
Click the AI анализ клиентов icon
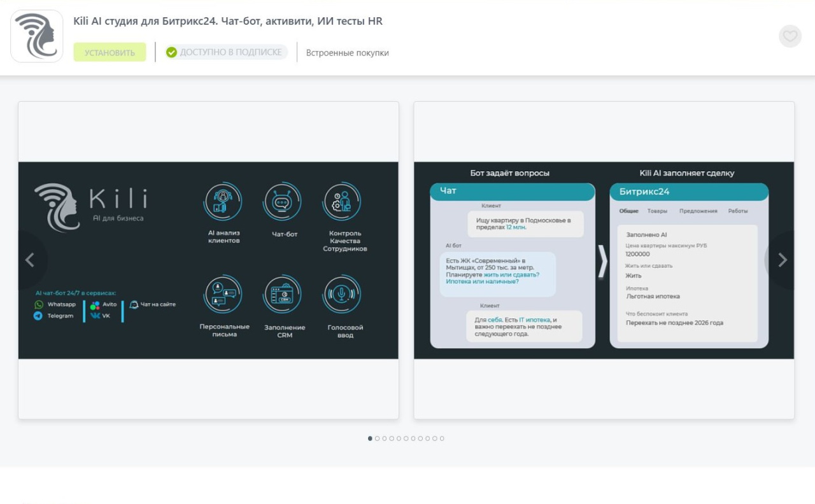[222, 202]
